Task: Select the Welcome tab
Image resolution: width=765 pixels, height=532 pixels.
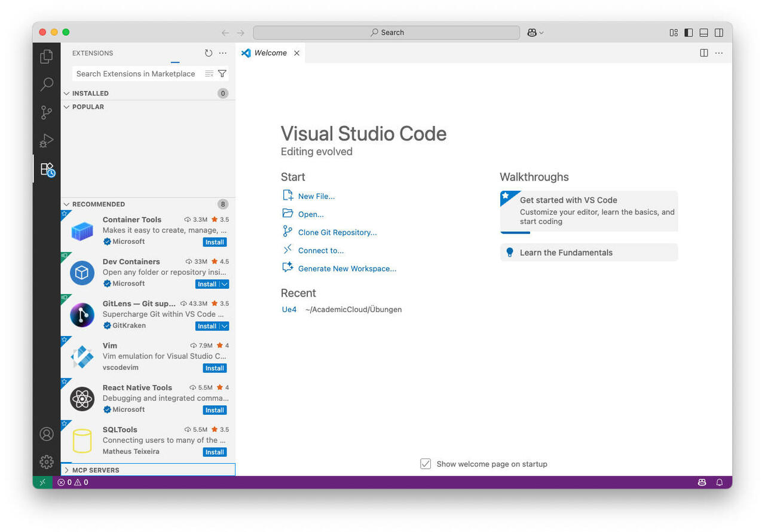Action: coord(270,53)
